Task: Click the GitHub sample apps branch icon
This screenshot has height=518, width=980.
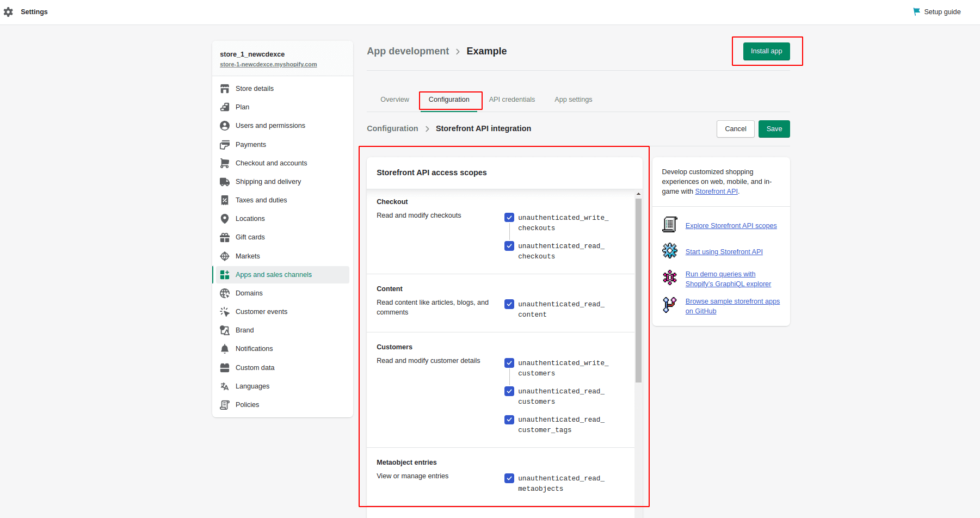Action: 670,305
